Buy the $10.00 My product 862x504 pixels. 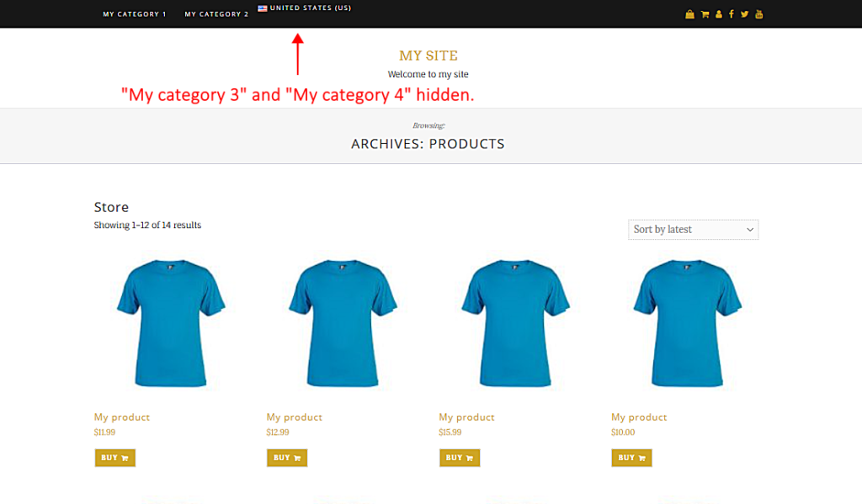[x=631, y=458]
